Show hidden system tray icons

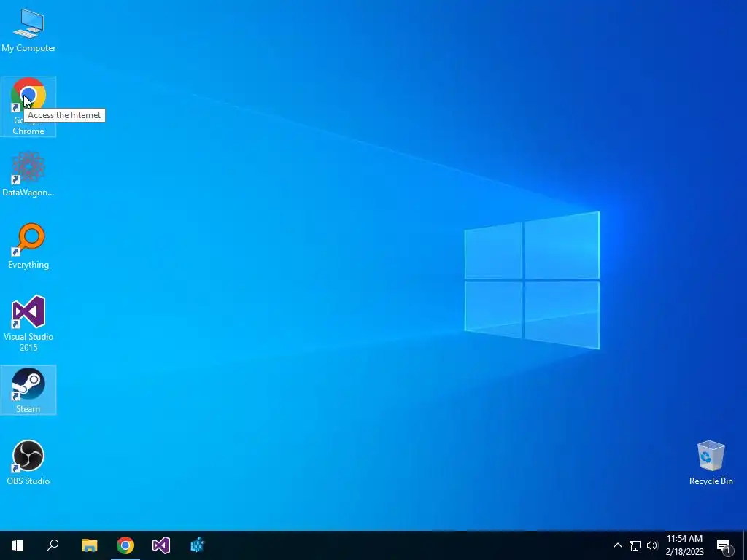tap(617, 545)
